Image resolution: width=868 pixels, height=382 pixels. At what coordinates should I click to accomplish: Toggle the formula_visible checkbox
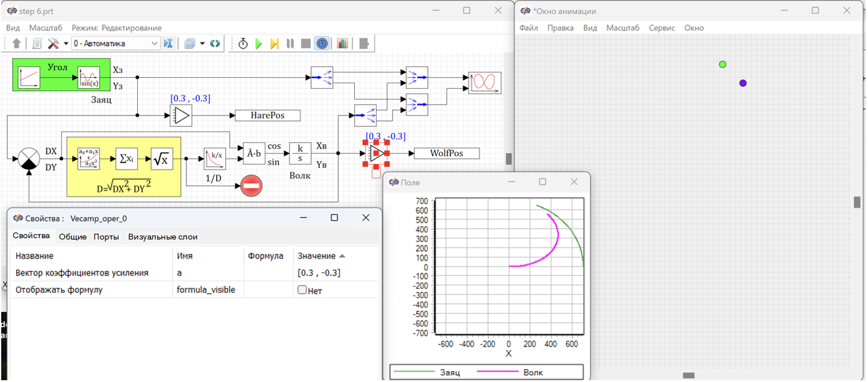pyautogui.click(x=302, y=290)
